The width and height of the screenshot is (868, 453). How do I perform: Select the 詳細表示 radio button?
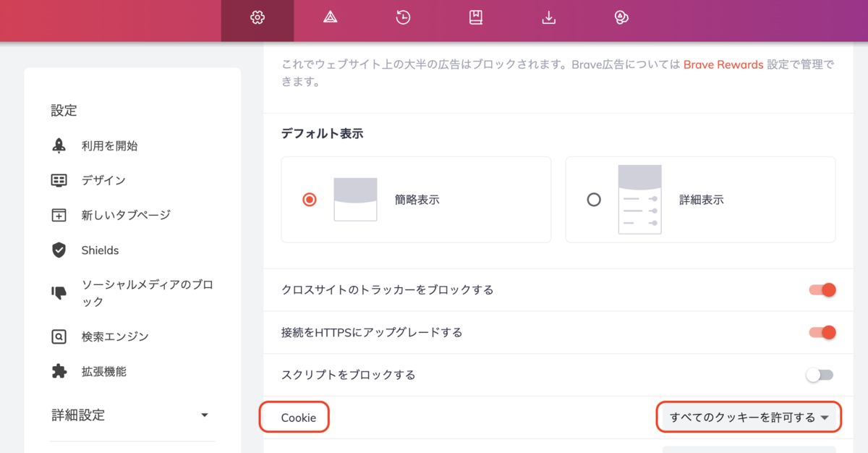coord(594,200)
